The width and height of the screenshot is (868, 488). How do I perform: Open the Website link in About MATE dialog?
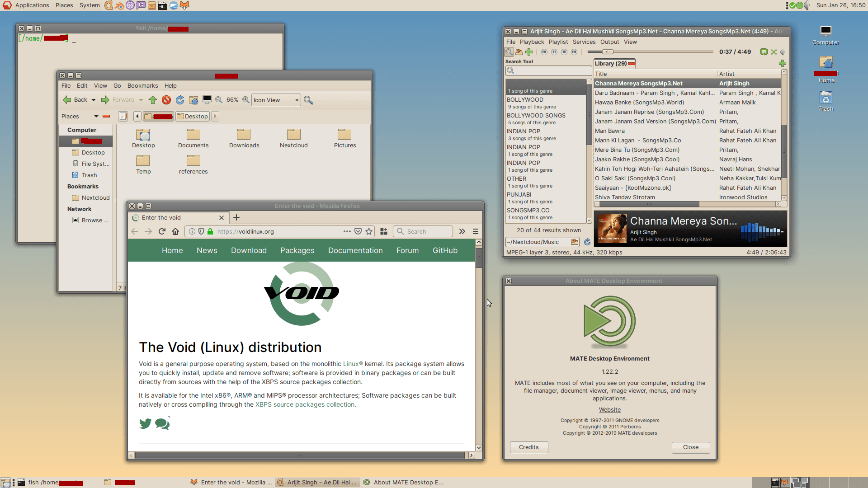609,409
